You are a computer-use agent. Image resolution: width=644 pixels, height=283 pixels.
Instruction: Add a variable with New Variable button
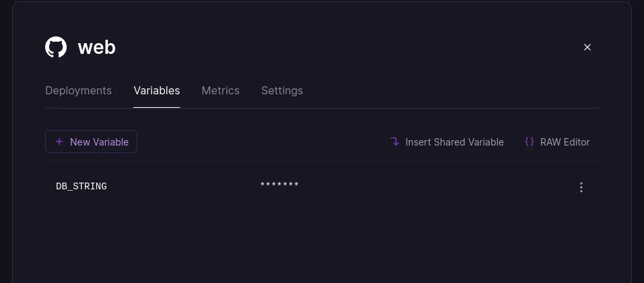91,141
